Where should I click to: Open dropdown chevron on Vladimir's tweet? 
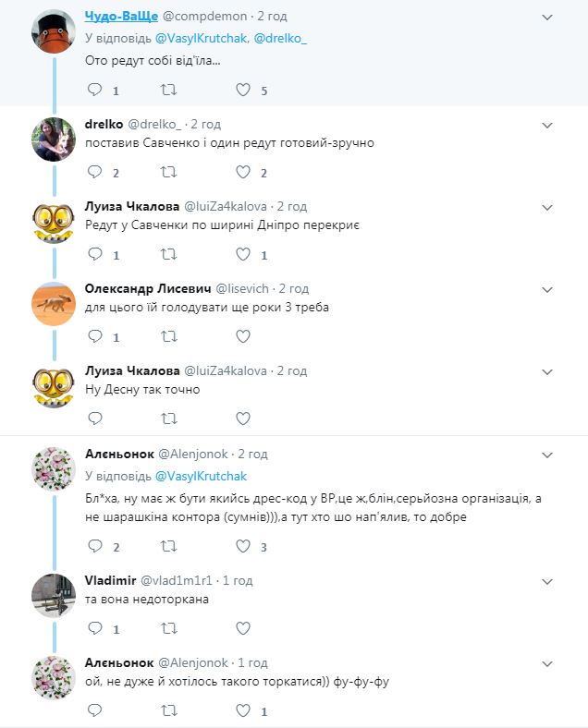coord(547,580)
